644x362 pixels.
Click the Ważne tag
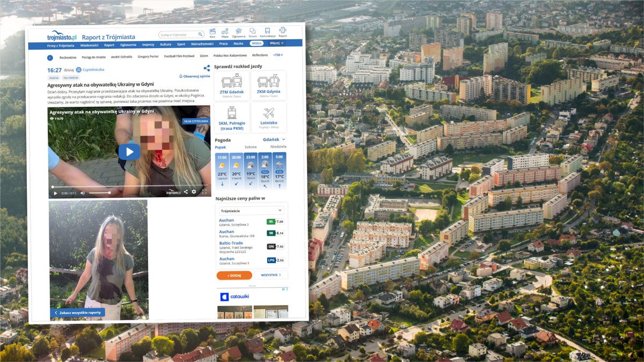(x=54, y=78)
